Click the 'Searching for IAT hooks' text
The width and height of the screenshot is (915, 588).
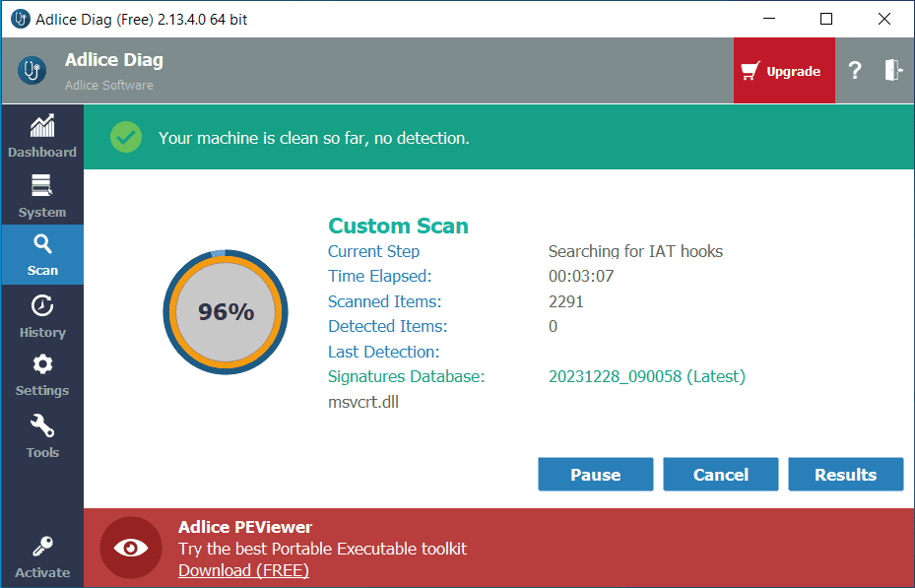tap(635, 251)
